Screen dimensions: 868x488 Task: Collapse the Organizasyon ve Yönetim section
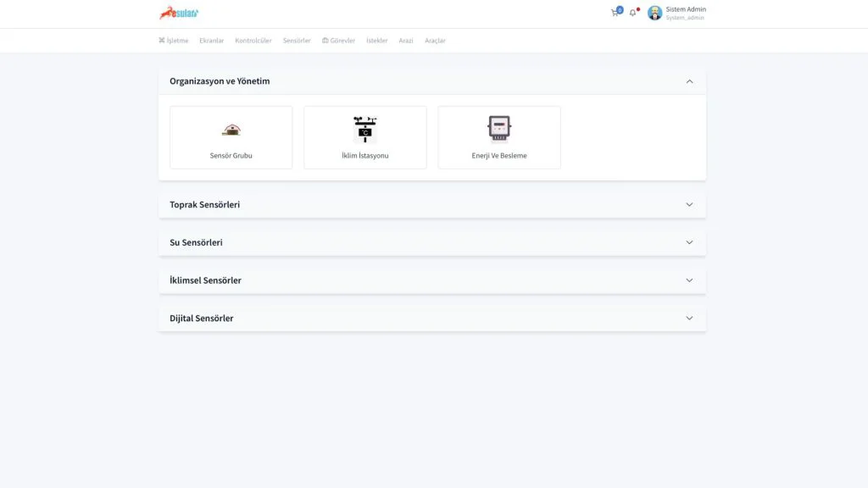point(689,81)
